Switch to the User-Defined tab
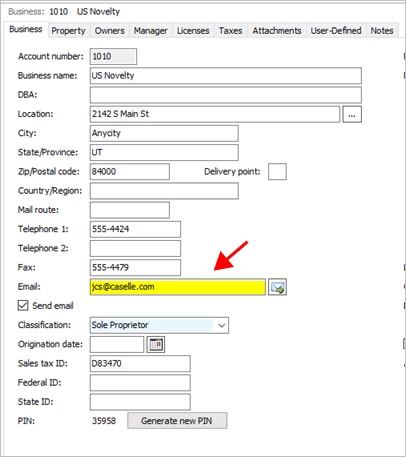The image size is (406, 457). coord(336,31)
